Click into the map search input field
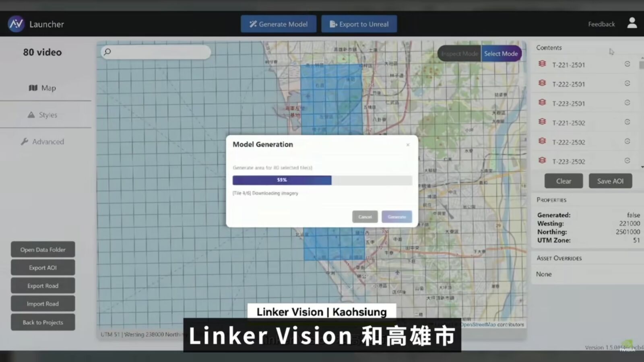The image size is (644, 362). click(159, 52)
